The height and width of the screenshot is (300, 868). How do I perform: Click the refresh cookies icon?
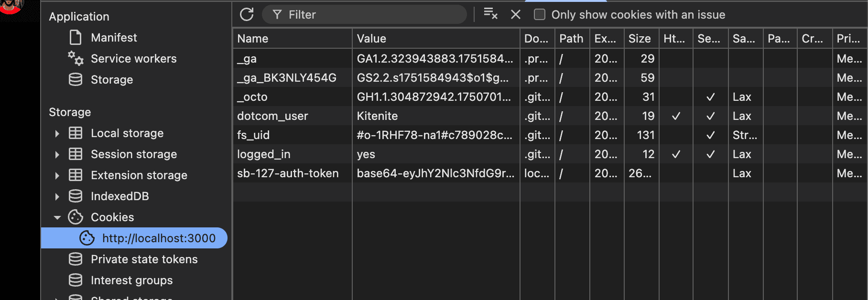247,14
